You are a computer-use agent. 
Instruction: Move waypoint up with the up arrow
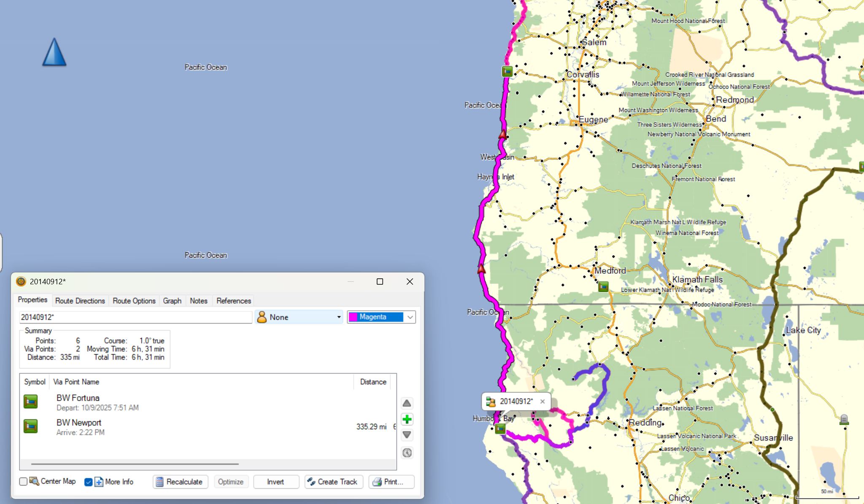[407, 403]
